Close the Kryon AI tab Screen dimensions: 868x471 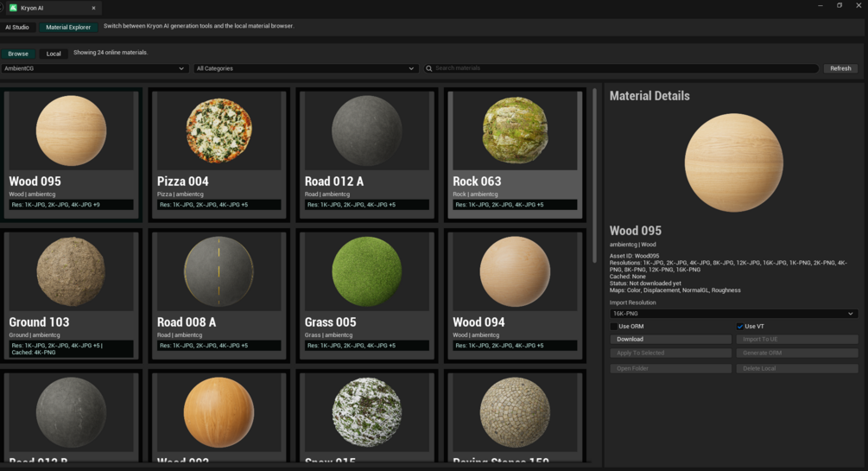tap(93, 8)
